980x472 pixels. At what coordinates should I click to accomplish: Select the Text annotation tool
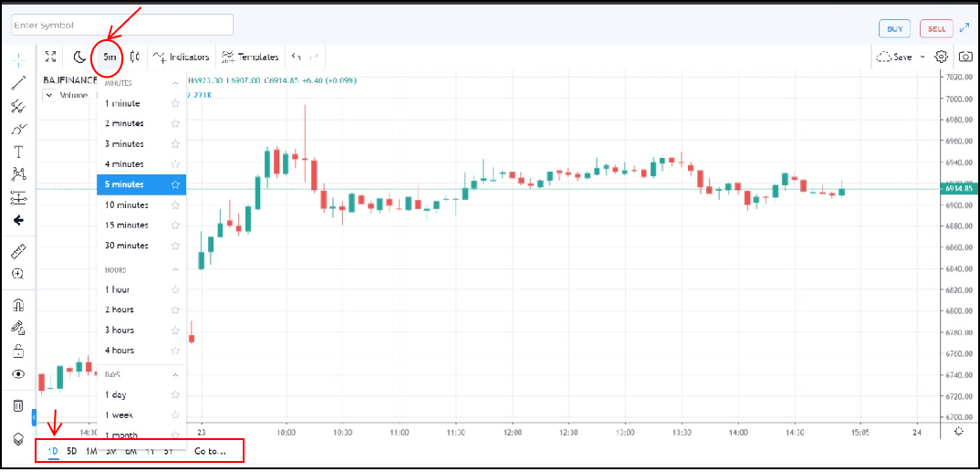(18, 152)
